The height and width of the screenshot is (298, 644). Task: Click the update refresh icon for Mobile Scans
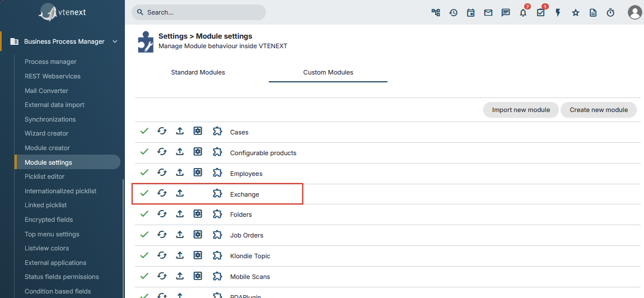[162, 276]
